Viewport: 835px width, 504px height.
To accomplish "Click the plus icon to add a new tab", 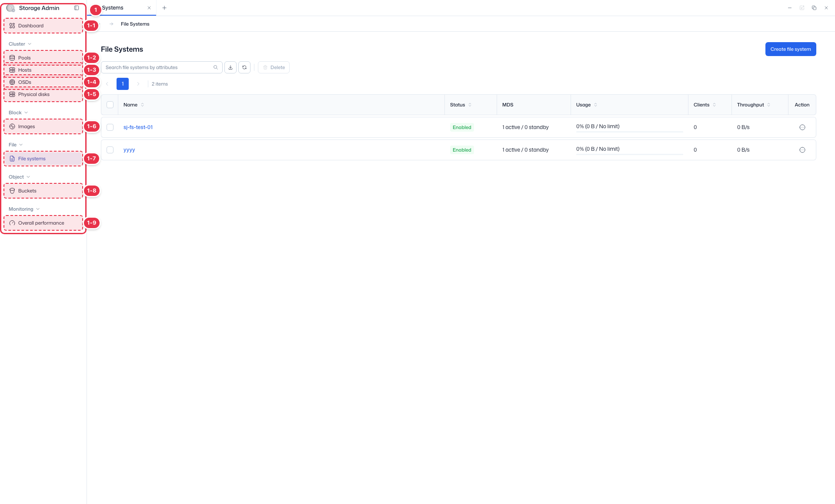I will [164, 8].
